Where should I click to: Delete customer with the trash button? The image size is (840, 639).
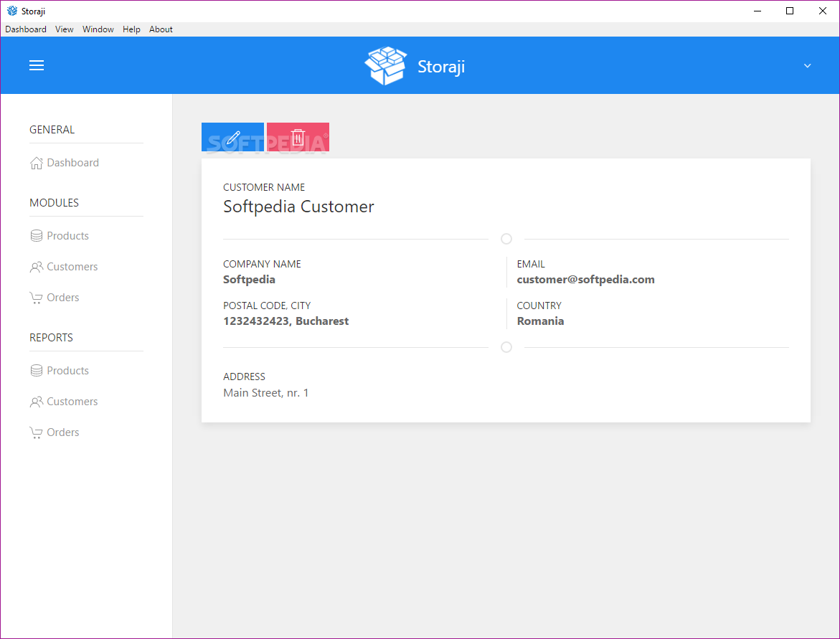tap(298, 137)
